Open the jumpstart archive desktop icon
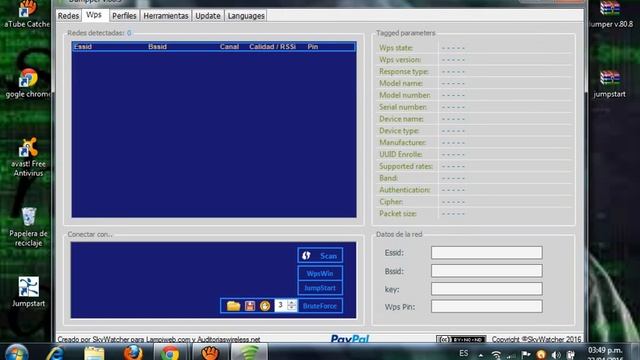This screenshot has height=360, width=640. (610, 84)
